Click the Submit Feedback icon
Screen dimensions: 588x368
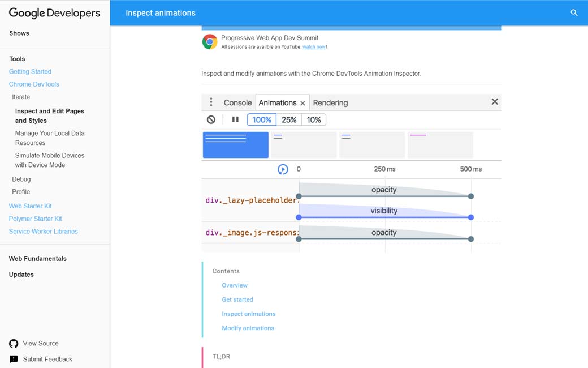click(14, 359)
